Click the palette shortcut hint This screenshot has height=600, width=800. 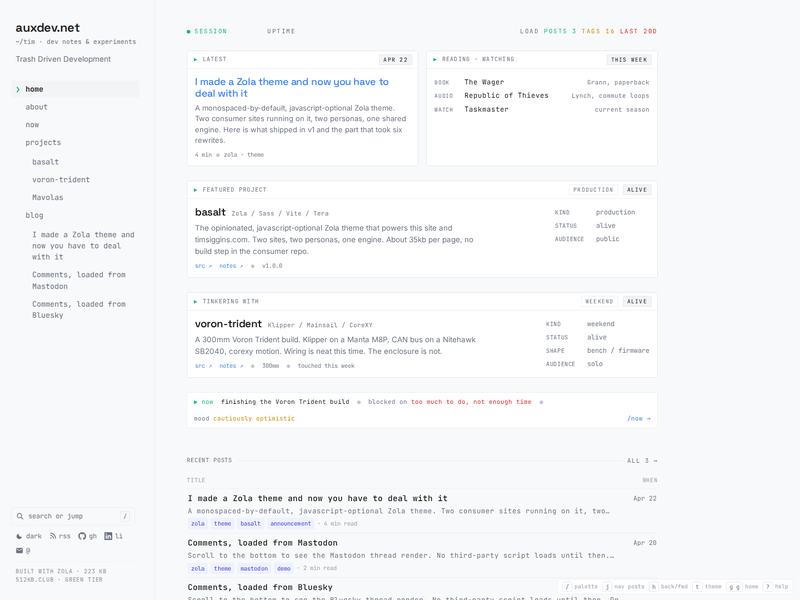coord(581,587)
